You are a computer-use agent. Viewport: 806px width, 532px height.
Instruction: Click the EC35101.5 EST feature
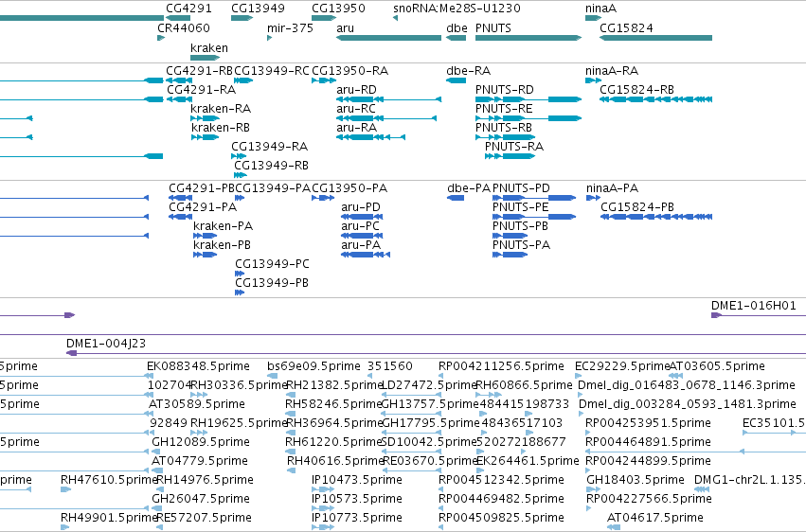(774, 433)
